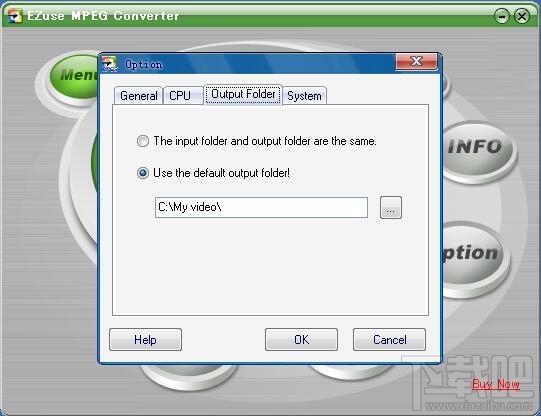Viewport: 541px width, 416px height.
Task: Switch to the System tab
Action: tap(304, 96)
